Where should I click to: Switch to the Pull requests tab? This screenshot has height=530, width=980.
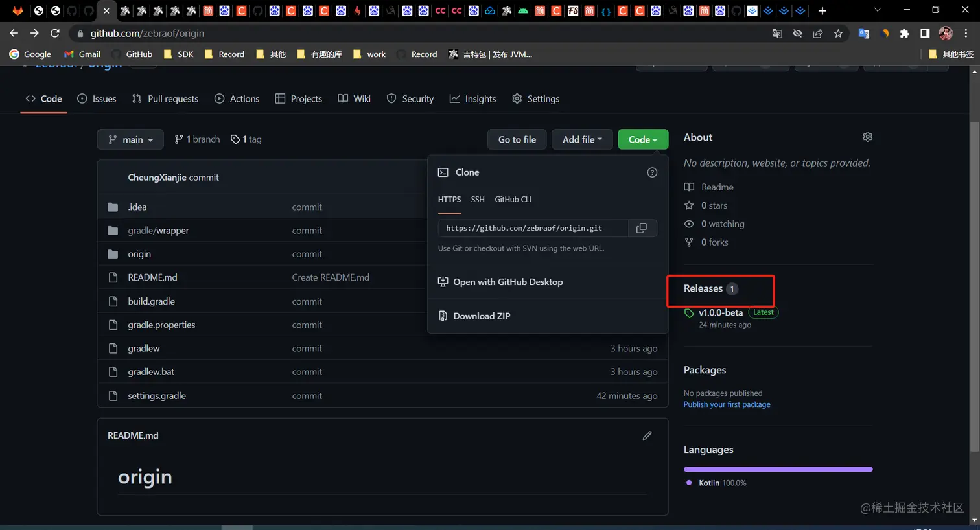[x=165, y=98]
